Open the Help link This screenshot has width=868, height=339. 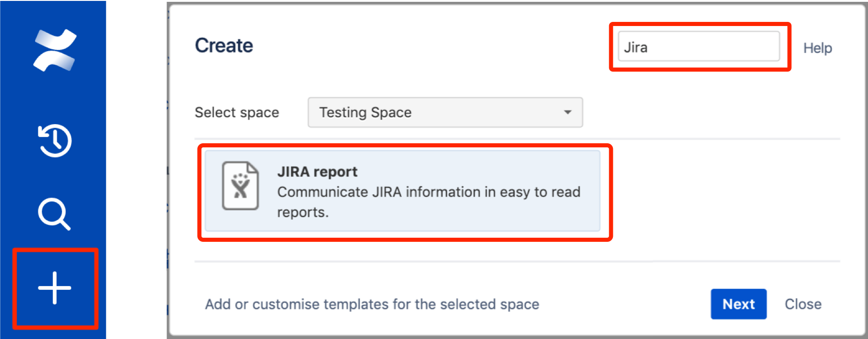(x=817, y=48)
